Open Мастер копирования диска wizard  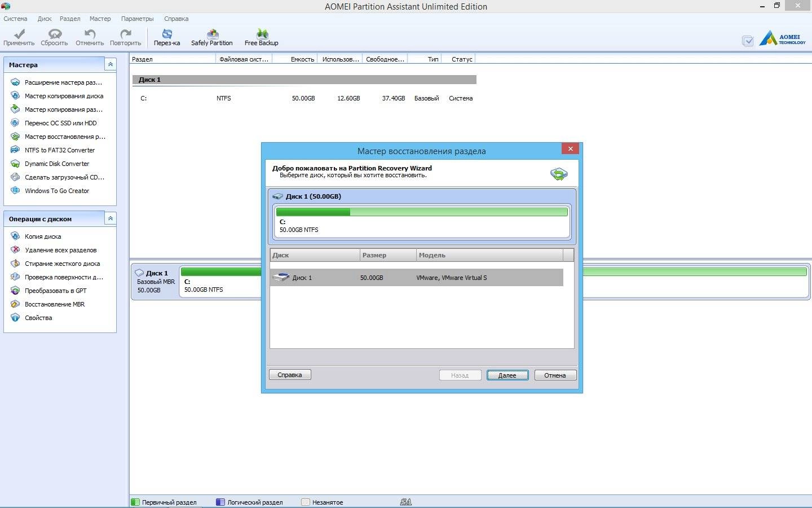(57, 96)
